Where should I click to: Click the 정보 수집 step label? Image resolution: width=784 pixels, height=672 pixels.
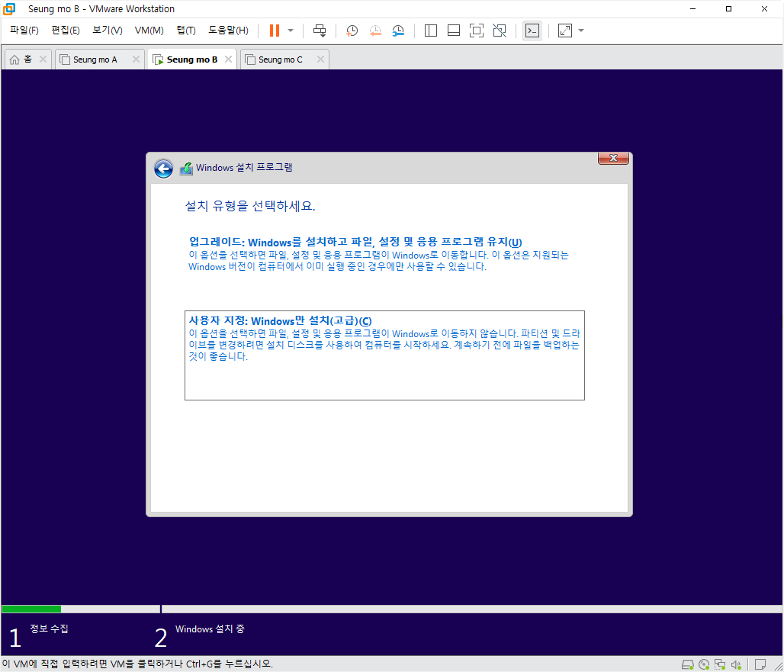49,629
